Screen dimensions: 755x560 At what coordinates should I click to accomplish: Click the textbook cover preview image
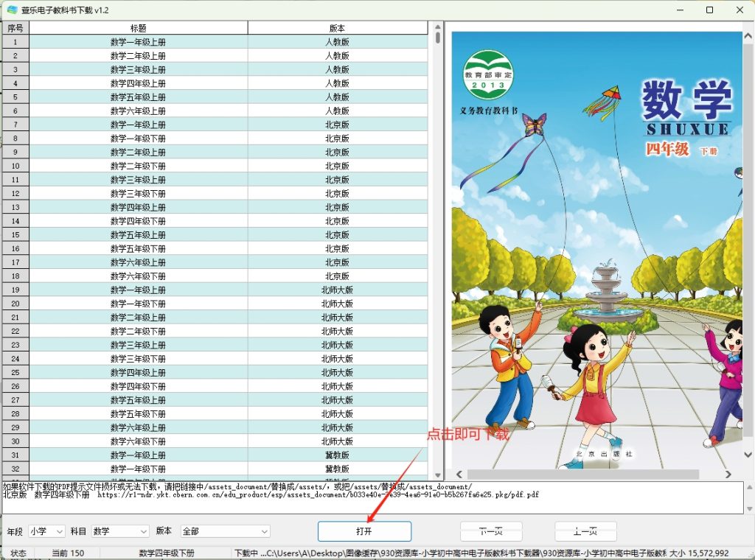596,251
